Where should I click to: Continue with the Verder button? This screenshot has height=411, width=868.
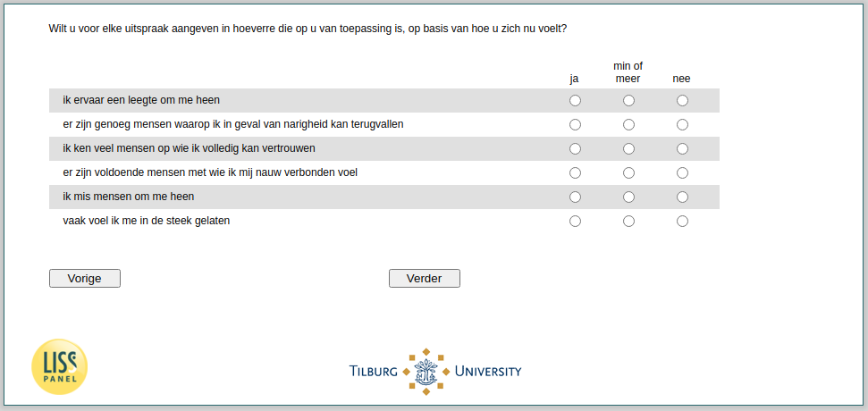pos(425,278)
